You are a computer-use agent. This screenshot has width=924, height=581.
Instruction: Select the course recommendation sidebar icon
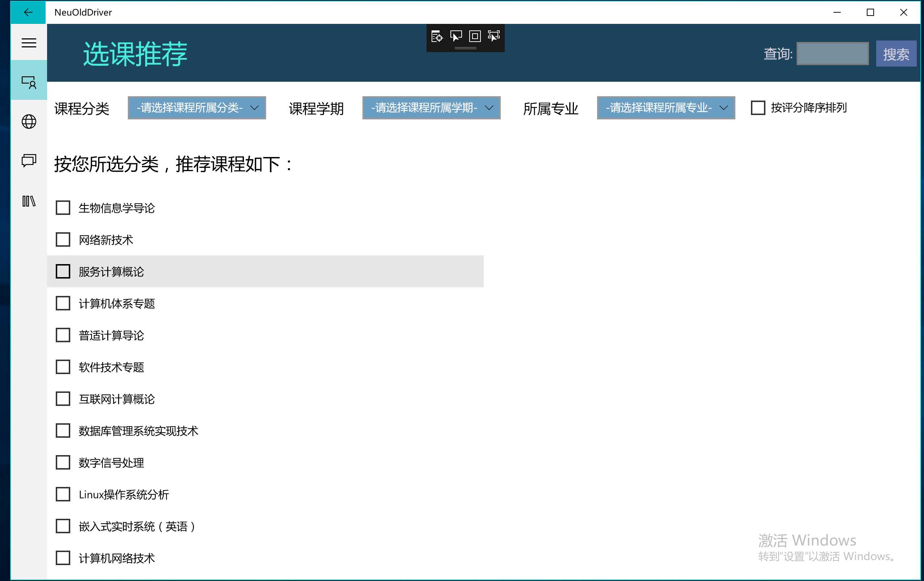29,82
